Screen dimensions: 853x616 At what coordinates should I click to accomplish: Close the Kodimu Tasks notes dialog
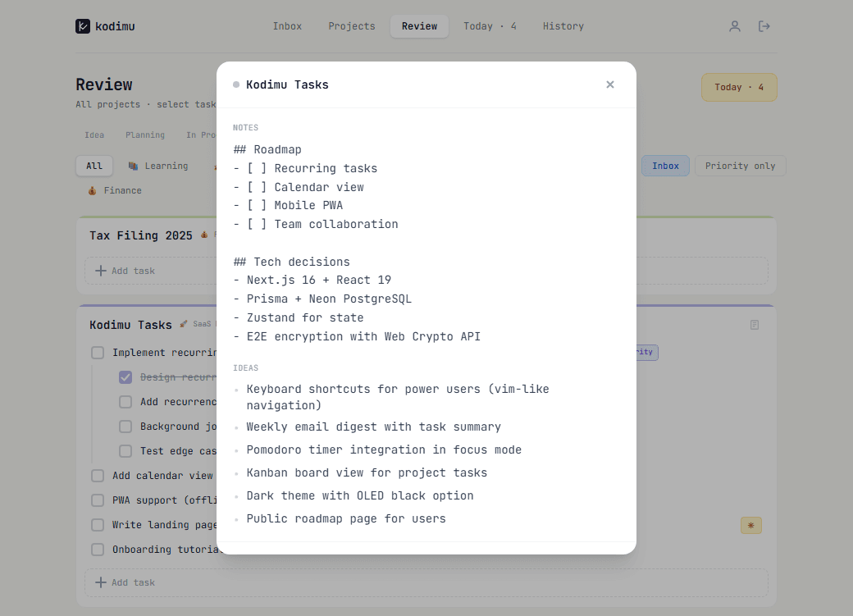[610, 84]
